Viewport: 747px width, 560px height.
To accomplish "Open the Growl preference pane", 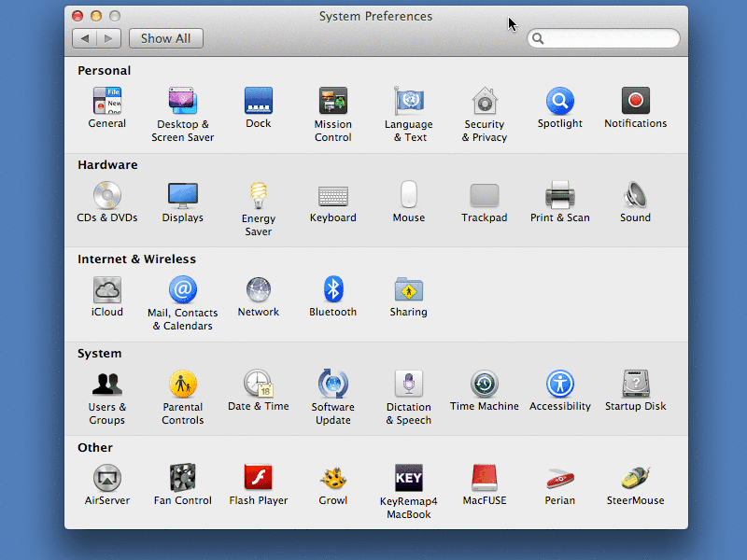I will click(x=333, y=479).
